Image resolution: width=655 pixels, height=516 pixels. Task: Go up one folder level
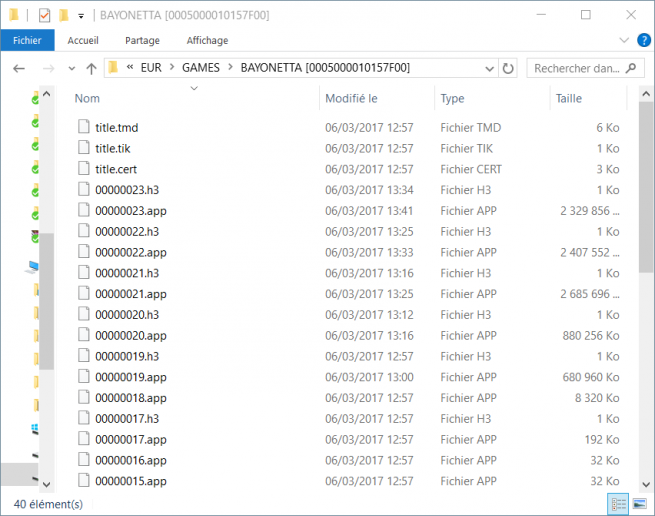(91, 68)
